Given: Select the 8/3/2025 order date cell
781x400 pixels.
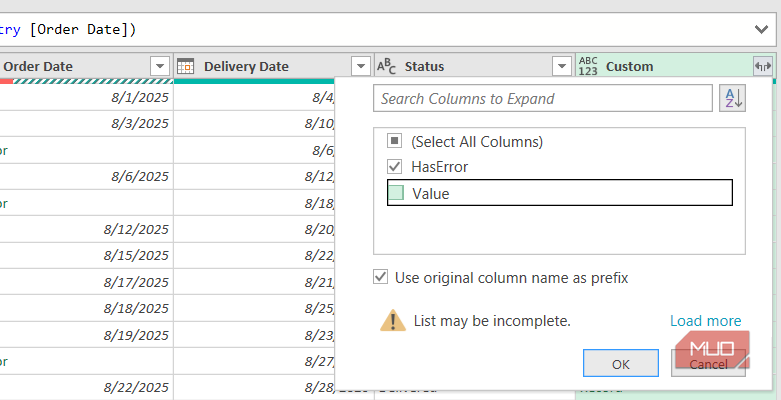Looking at the screenshot, I should (87, 124).
